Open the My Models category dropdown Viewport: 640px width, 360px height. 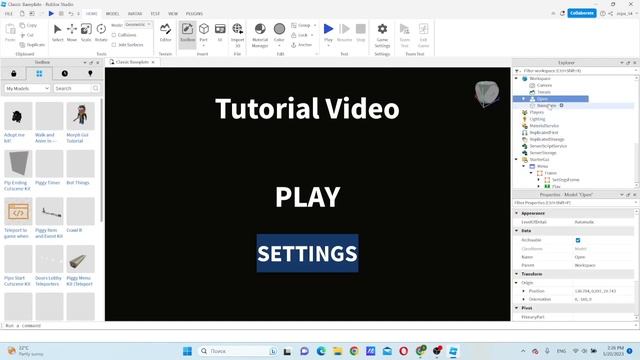point(27,88)
